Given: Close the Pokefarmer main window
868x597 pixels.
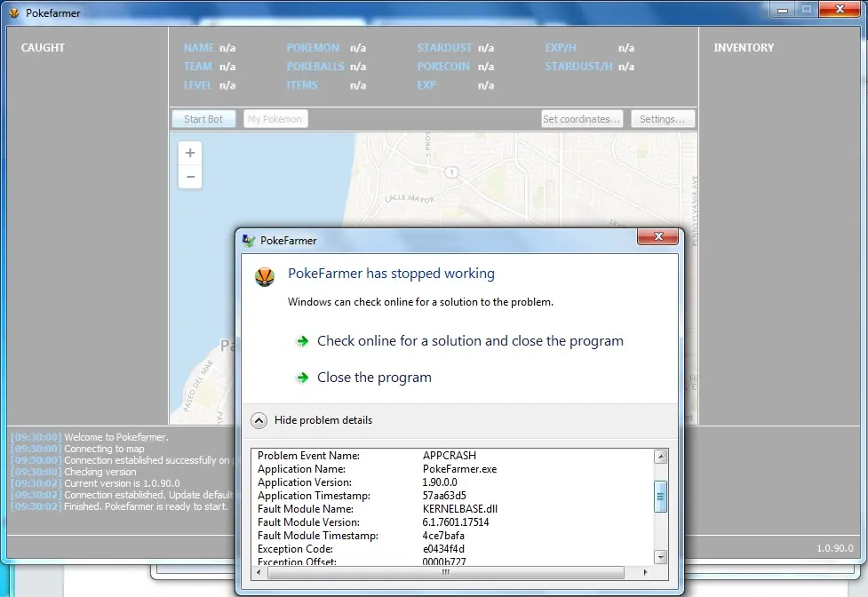Looking at the screenshot, I should click(x=840, y=10).
